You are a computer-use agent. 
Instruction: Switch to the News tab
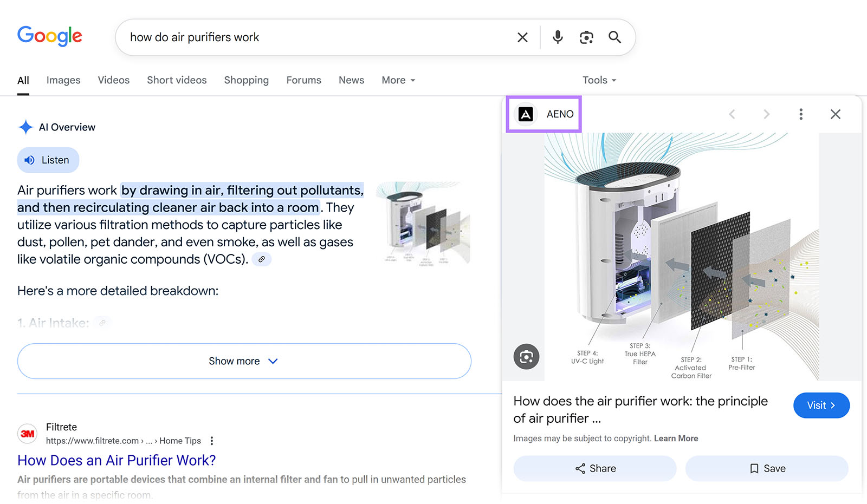point(351,80)
